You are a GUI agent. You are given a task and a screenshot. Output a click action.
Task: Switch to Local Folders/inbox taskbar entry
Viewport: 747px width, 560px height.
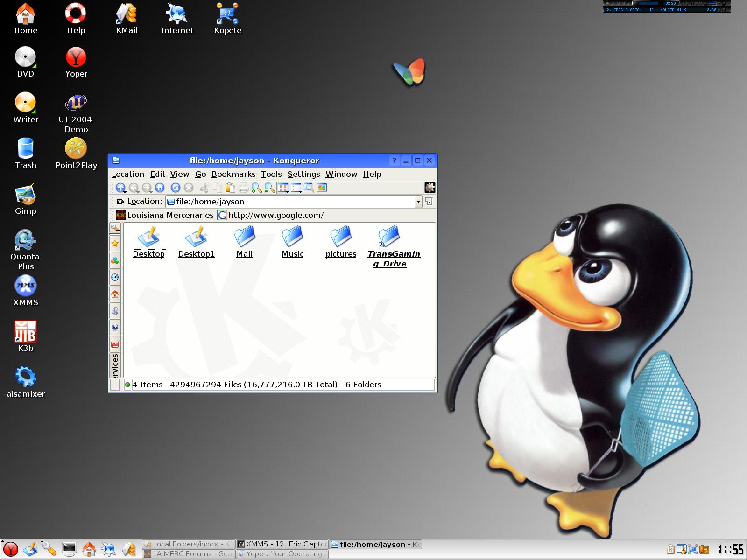(x=188, y=544)
